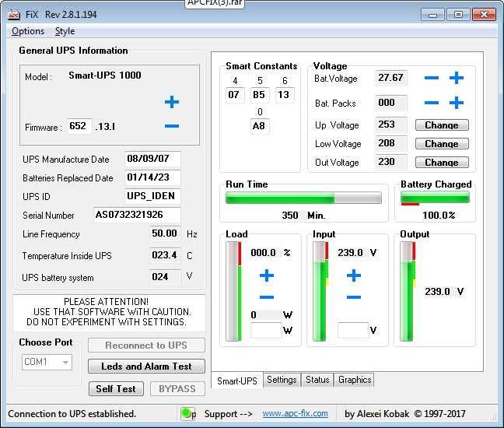Click the Temperature Inside UPS value
Screen dimensions: 504x428
(165, 255)
